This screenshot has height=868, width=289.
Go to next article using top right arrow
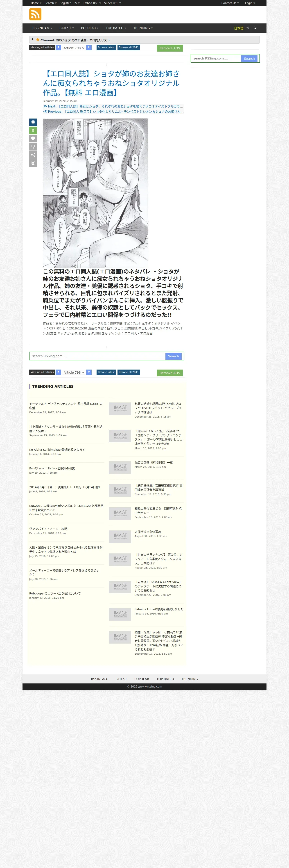pos(89,48)
